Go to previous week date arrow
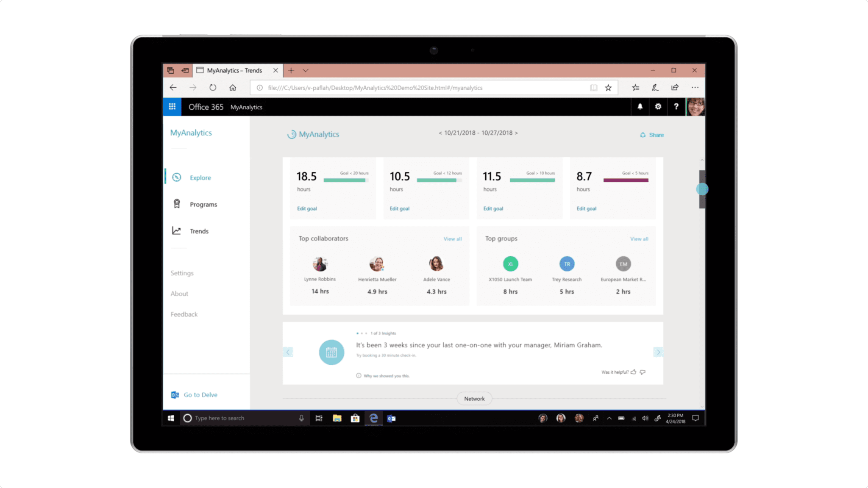868x488 pixels. (440, 133)
